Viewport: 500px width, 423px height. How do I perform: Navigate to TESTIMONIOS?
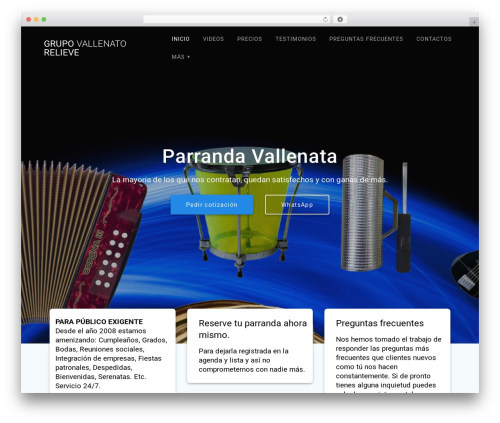coord(296,39)
